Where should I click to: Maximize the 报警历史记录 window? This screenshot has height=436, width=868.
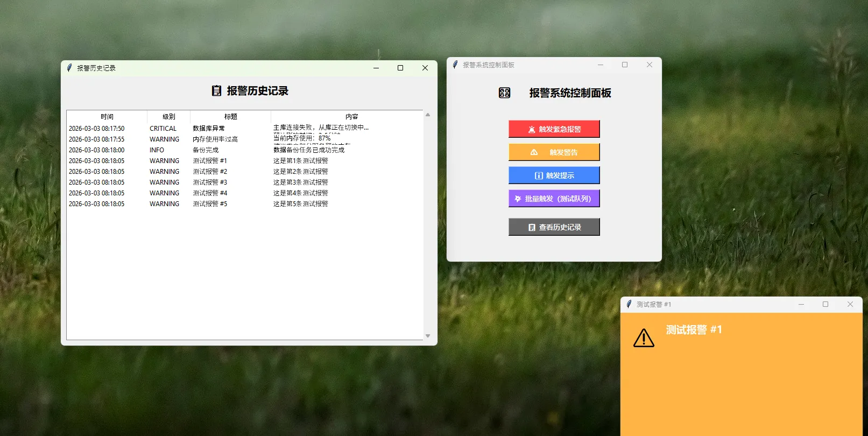pos(400,68)
